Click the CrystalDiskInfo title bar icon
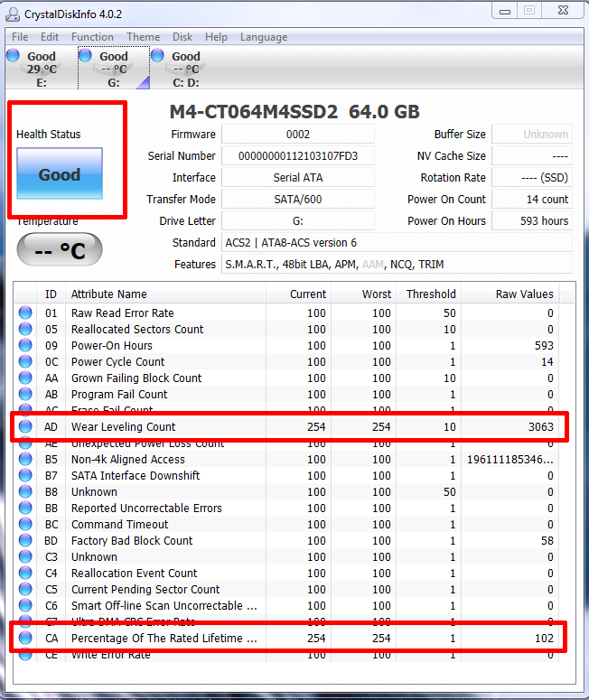589x700 pixels. point(13,14)
